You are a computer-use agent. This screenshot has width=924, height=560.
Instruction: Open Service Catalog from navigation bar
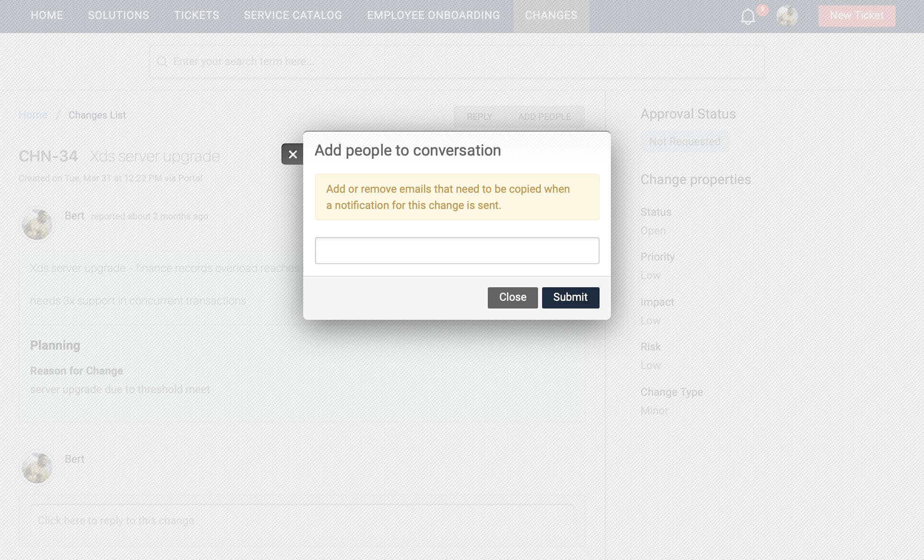point(293,15)
